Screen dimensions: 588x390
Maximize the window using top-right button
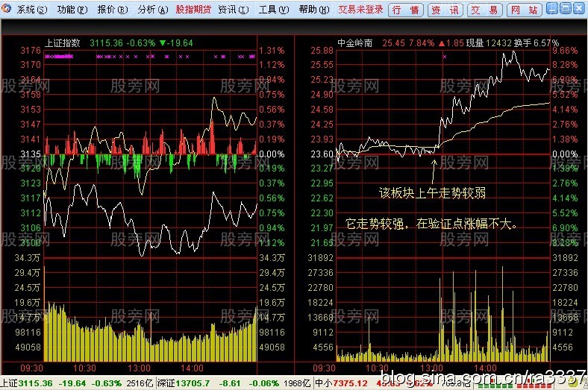[566, 8]
